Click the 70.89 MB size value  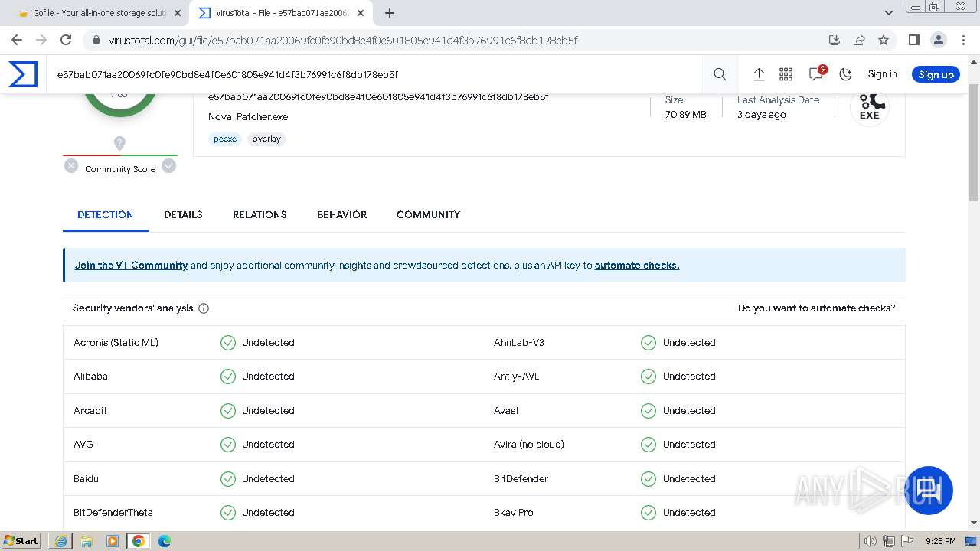coord(685,115)
